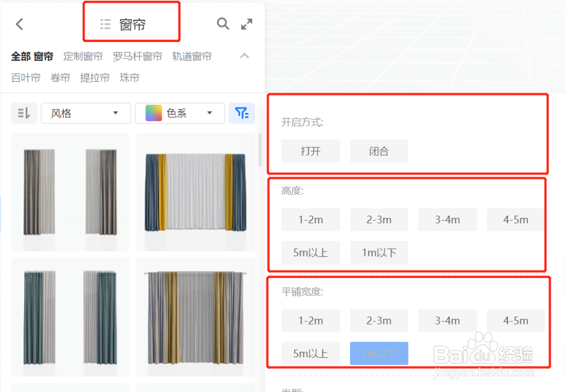Select the 全部 窗帘 category tab
This screenshot has height=392, width=565.
[32, 56]
